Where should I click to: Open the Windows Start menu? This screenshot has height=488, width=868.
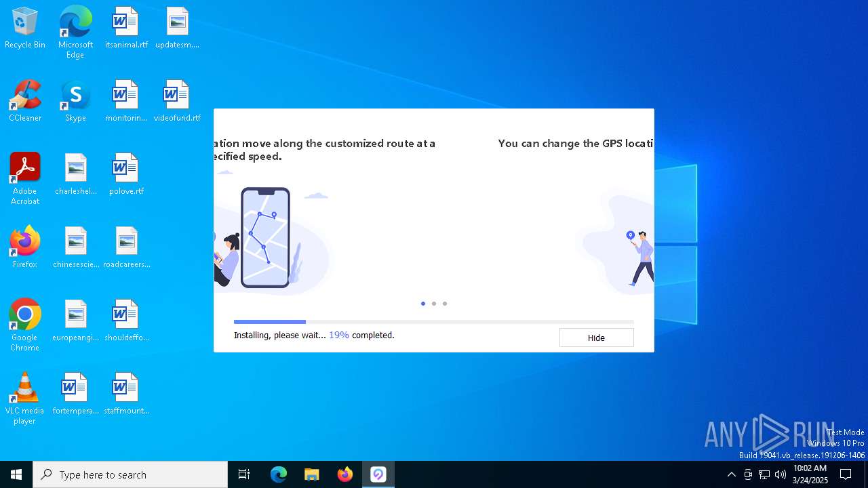pyautogui.click(x=16, y=474)
